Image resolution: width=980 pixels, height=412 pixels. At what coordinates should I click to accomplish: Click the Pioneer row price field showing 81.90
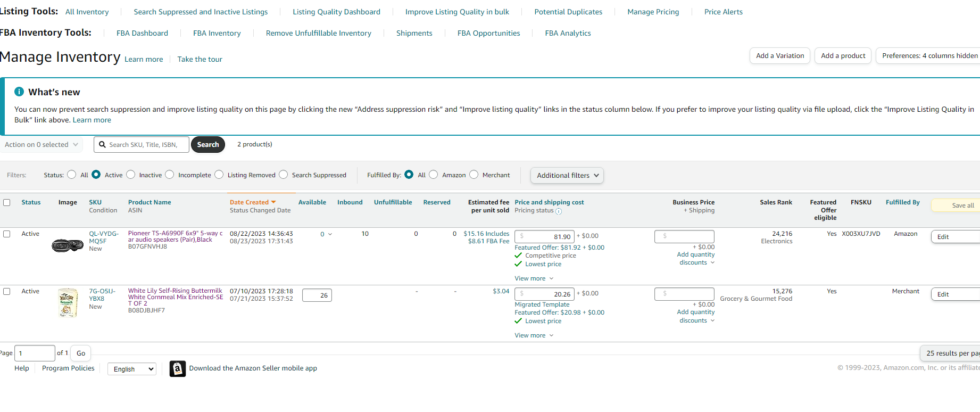(544, 236)
